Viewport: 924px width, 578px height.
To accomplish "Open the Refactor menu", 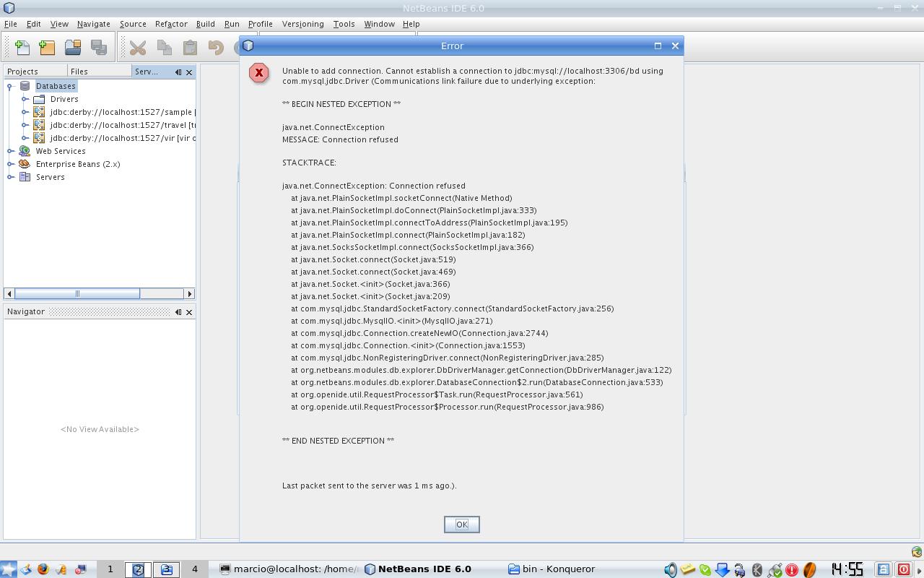I will (x=171, y=24).
